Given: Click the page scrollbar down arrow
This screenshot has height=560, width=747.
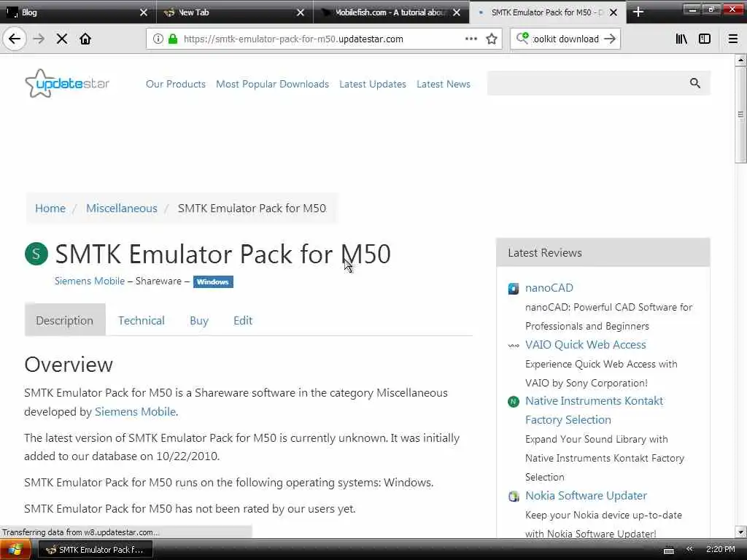Looking at the screenshot, I should click(x=740, y=532).
